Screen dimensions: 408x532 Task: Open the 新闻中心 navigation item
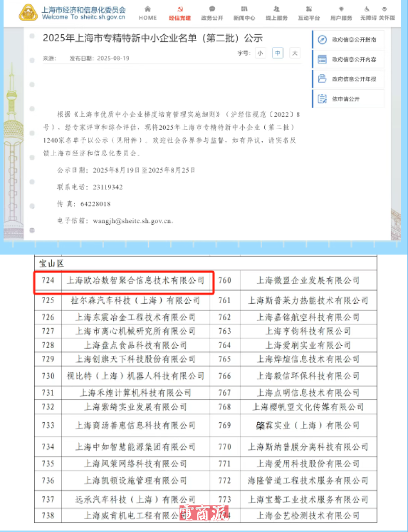point(244,14)
